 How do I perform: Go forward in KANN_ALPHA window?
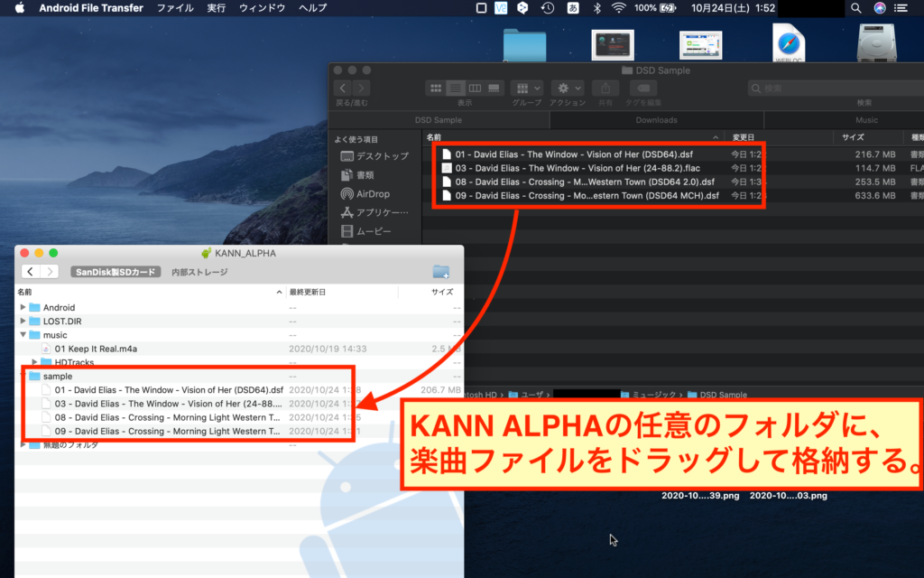tap(50, 271)
